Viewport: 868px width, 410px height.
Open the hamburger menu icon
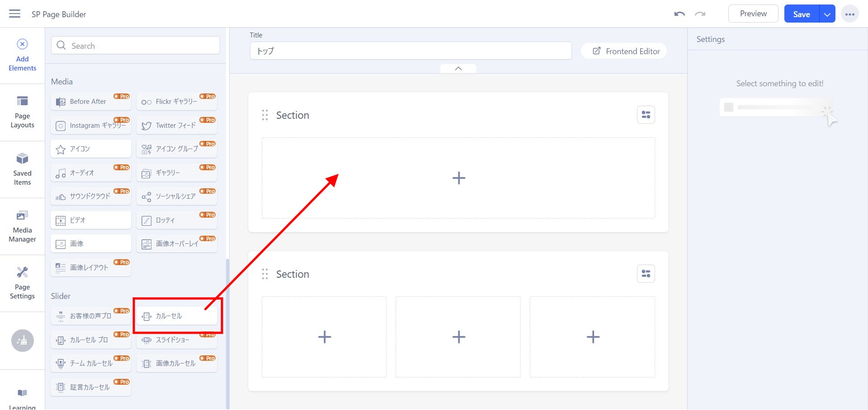click(15, 14)
